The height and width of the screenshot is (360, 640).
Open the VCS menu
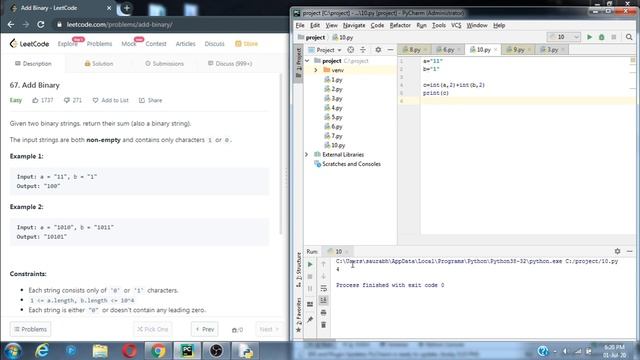456,25
